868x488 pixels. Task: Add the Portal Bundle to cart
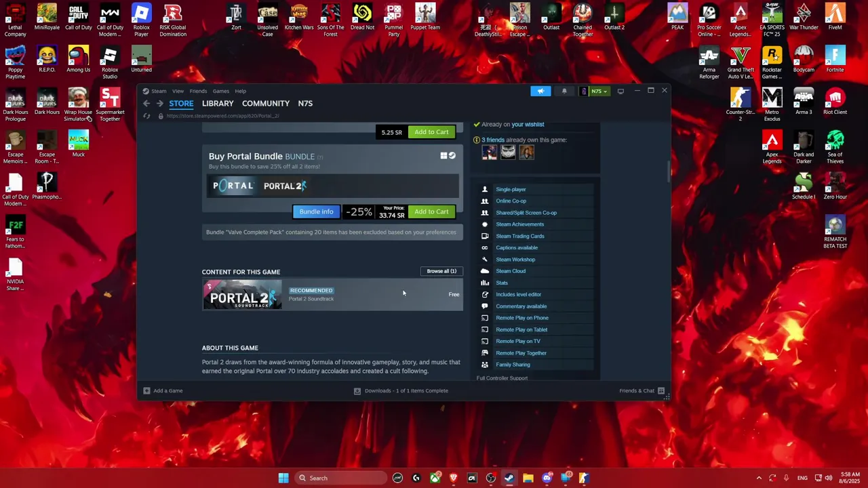click(431, 211)
